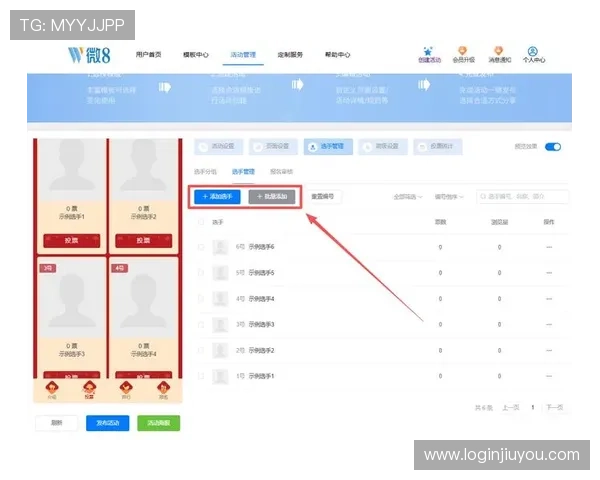
Task: Tick checkbox for 示例选手6 row
Action: point(201,247)
